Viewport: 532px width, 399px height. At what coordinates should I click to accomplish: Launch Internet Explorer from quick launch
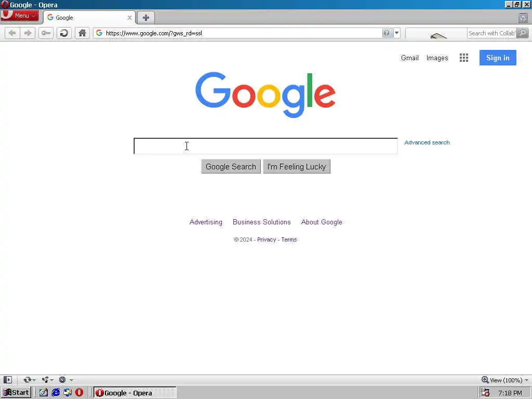click(56, 393)
